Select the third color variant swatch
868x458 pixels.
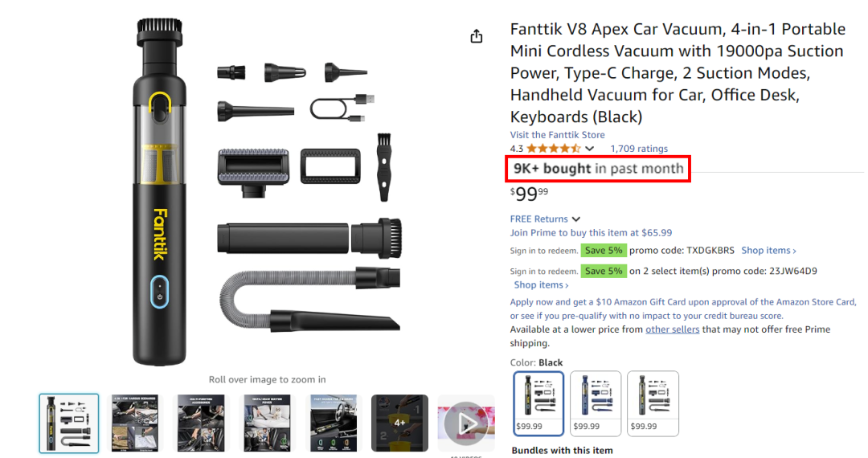653,403
